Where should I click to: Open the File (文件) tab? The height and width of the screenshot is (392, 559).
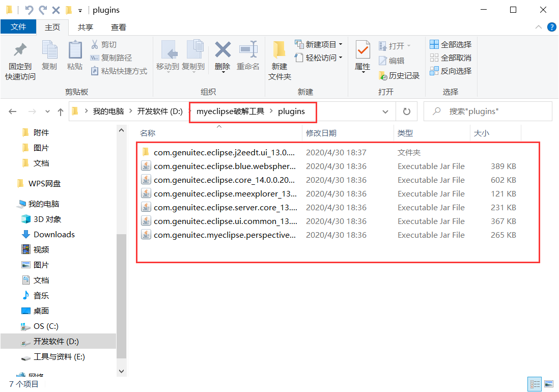(18, 26)
